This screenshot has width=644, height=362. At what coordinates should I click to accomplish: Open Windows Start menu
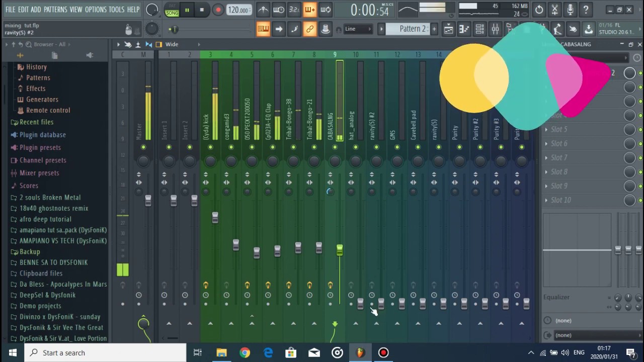(13, 352)
